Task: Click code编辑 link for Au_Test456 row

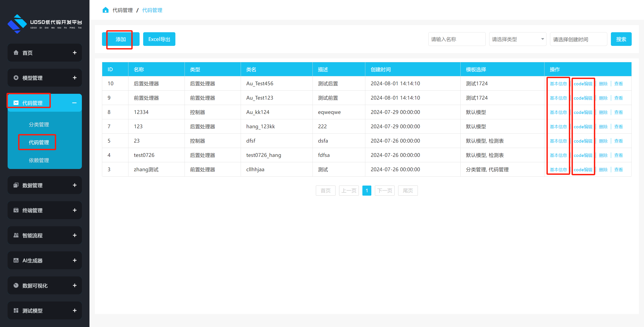Action: tap(583, 83)
